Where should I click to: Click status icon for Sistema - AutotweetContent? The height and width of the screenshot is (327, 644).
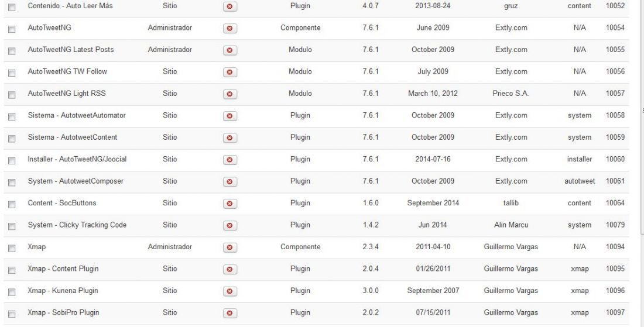coord(229,137)
